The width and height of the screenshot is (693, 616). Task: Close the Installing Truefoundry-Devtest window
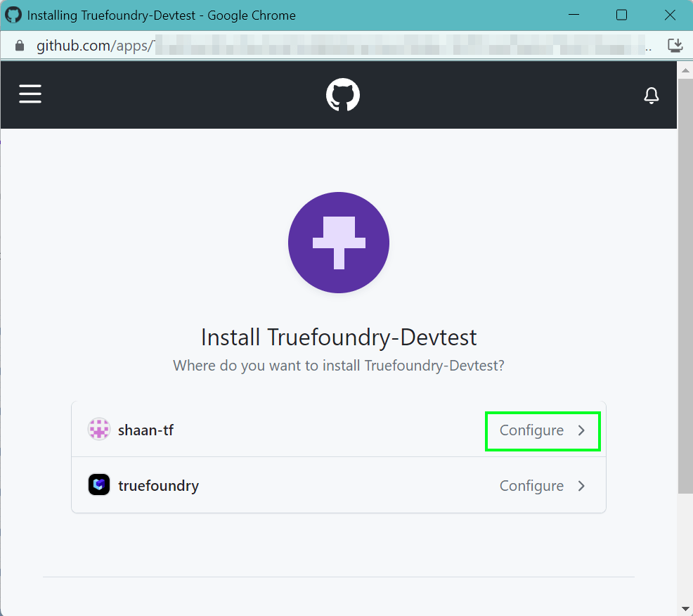point(670,15)
